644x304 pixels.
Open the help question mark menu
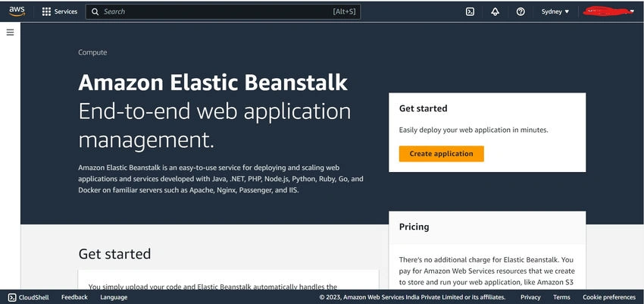point(521,11)
